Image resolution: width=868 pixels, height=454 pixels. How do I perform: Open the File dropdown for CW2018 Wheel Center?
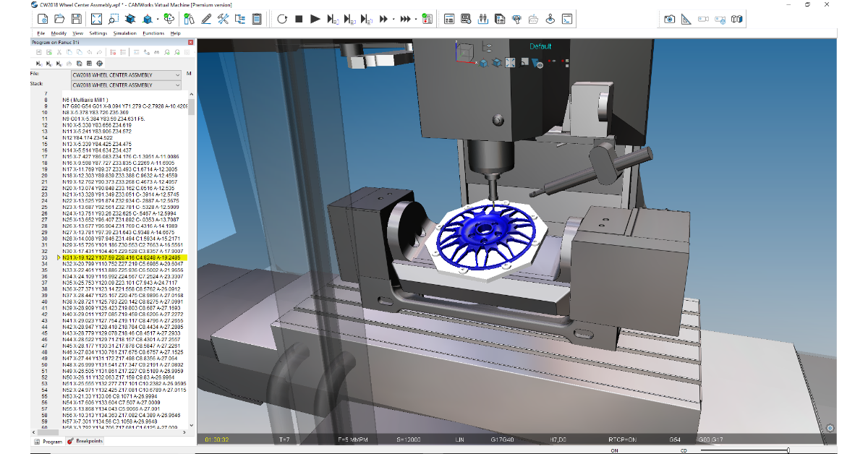point(178,74)
